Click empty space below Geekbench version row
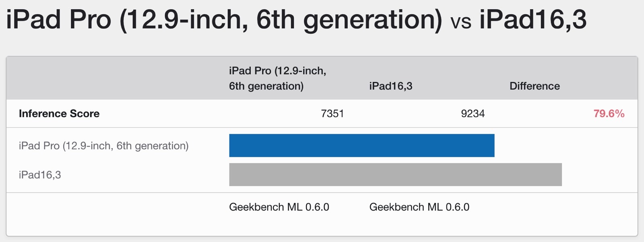The image size is (644, 242). (322, 226)
